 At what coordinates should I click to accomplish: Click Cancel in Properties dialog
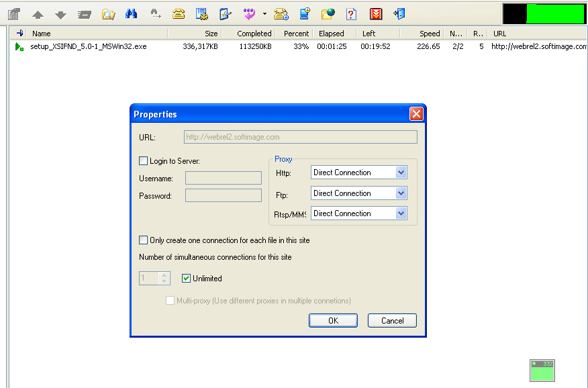click(x=392, y=321)
